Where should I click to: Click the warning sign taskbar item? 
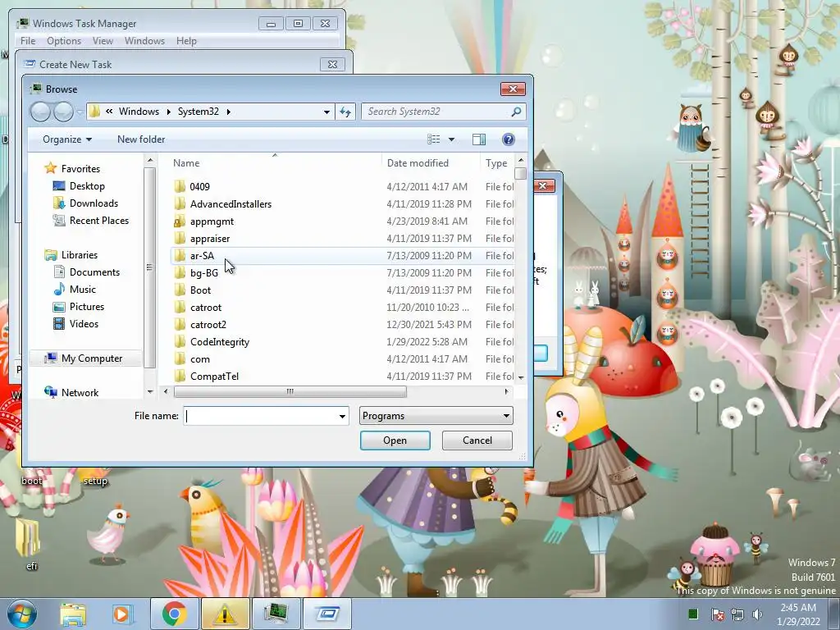[225, 614]
